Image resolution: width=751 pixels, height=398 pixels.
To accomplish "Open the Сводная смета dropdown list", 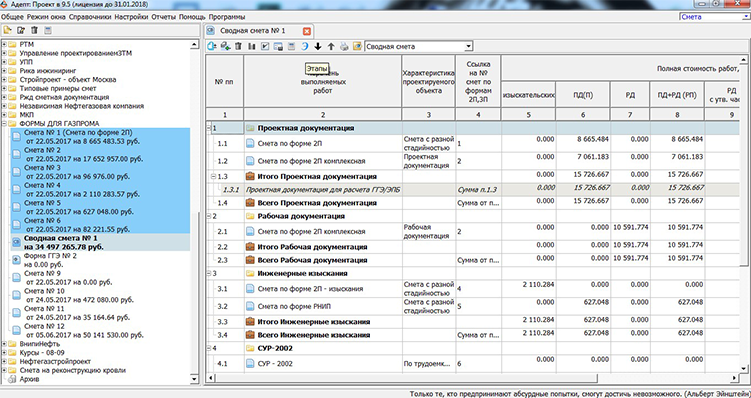I will [x=468, y=46].
